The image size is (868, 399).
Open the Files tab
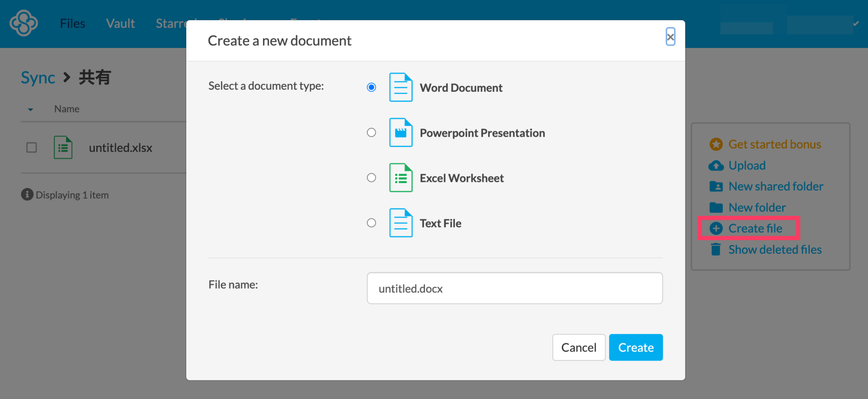click(72, 24)
